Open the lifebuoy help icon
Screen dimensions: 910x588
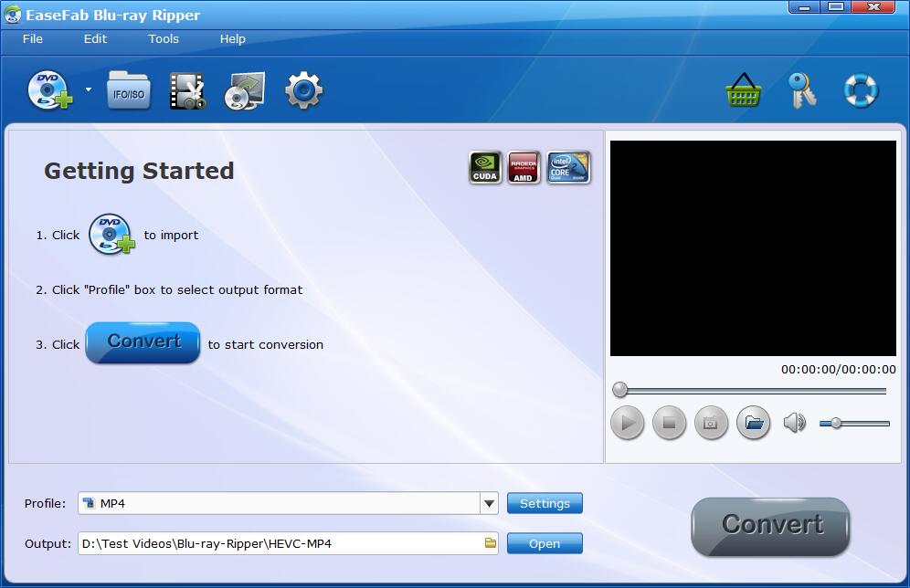tap(861, 90)
